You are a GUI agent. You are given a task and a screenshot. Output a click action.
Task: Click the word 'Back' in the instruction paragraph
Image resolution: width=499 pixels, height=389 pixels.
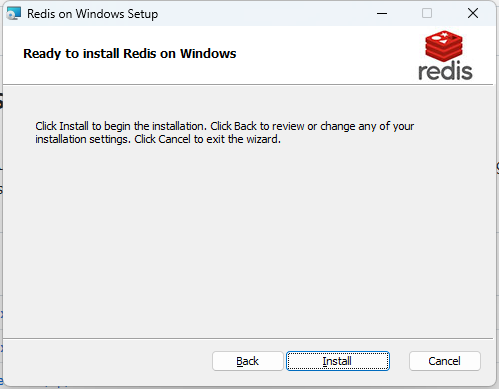(x=245, y=126)
